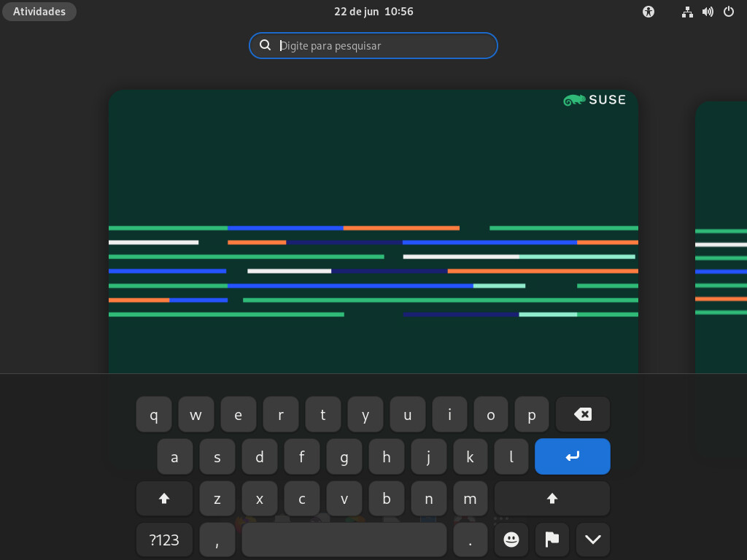Switch keyboard to ?123 symbols layout
Image resolution: width=747 pixels, height=560 pixels.
[164, 540]
